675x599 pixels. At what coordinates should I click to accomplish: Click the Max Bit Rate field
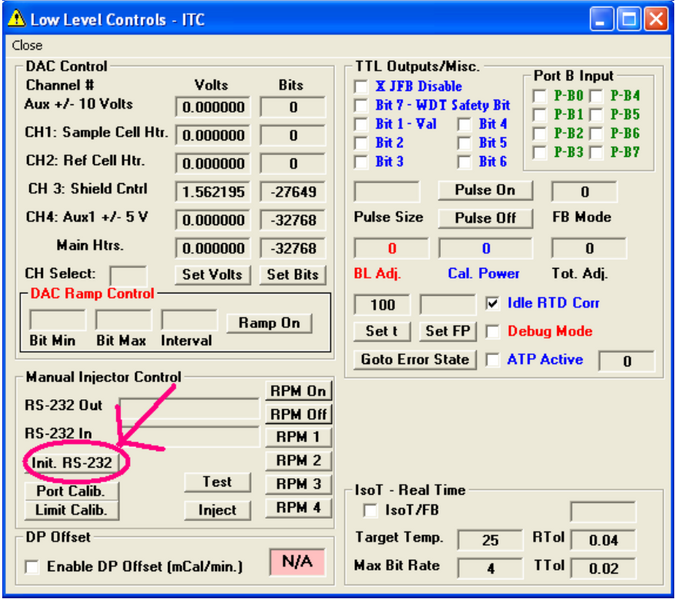490,568
